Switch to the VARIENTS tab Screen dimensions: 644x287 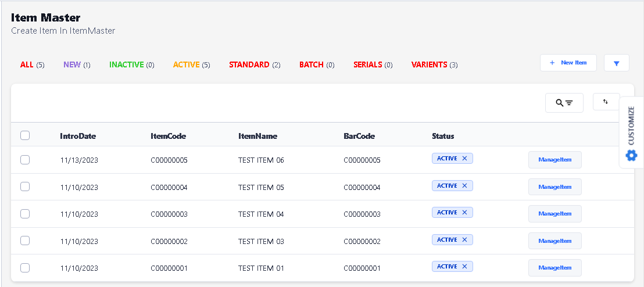pyautogui.click(x=429, y=64)
